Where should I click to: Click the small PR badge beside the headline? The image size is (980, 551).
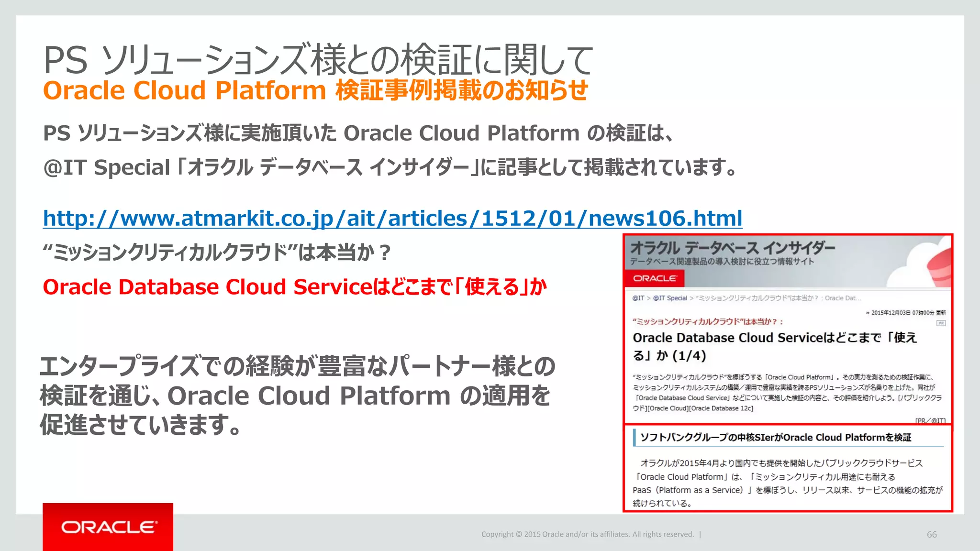tap(941, 323)
